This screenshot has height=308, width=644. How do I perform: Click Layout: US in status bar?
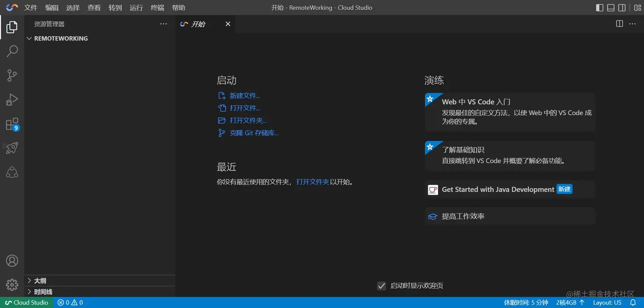tap(607, 302)
